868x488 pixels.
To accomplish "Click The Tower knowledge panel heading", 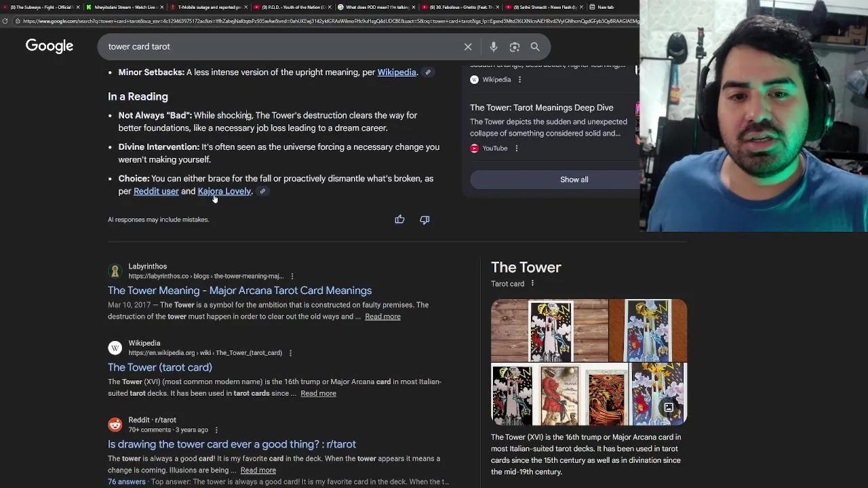I will click(x=526, y=268).
